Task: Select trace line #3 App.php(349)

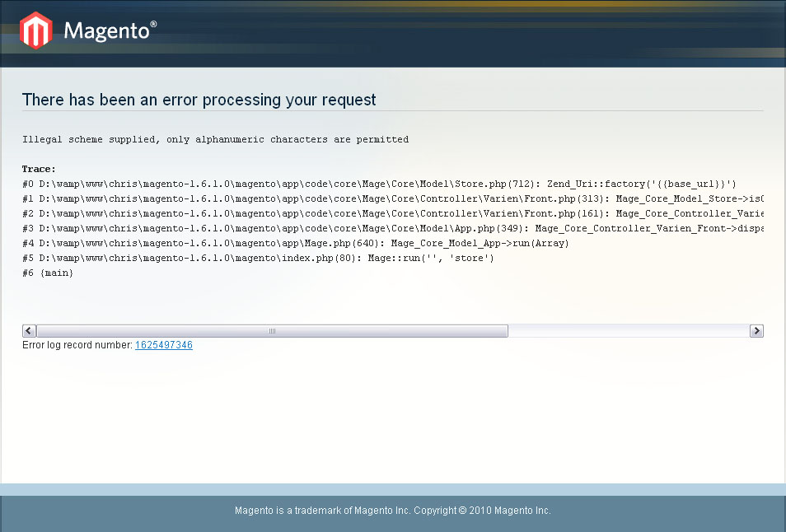Action: [393, 228]
